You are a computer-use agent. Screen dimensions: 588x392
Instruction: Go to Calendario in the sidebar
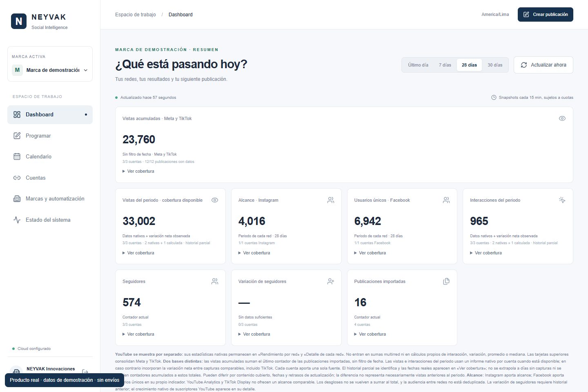coord(50,156)
